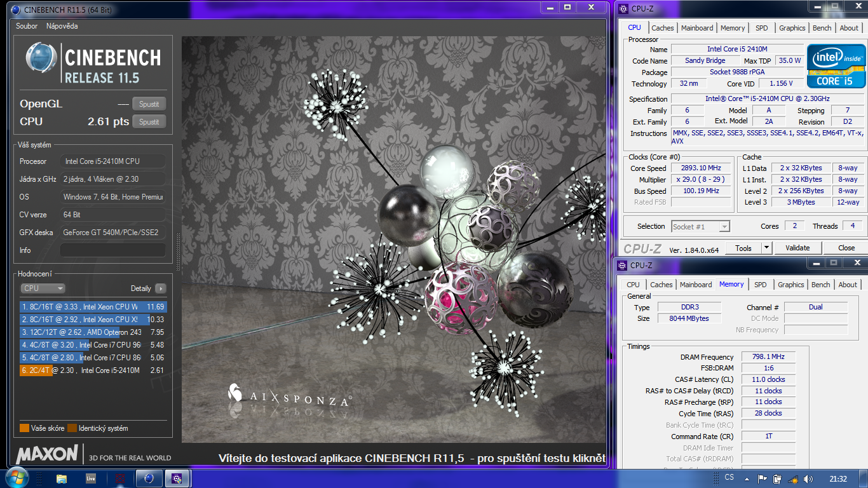This screenshot has width=868, height=488.
Task: Click the memory Size 8044 MBytes value
Action: tap(689, 318)
